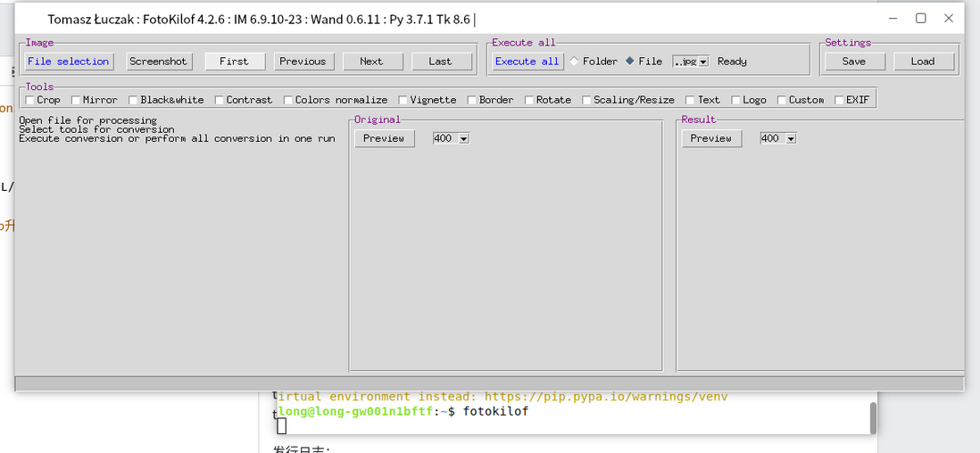Click Preview in the Result panel
The height and width of the screenshot is (453, 980).
(x=710, y=139)
